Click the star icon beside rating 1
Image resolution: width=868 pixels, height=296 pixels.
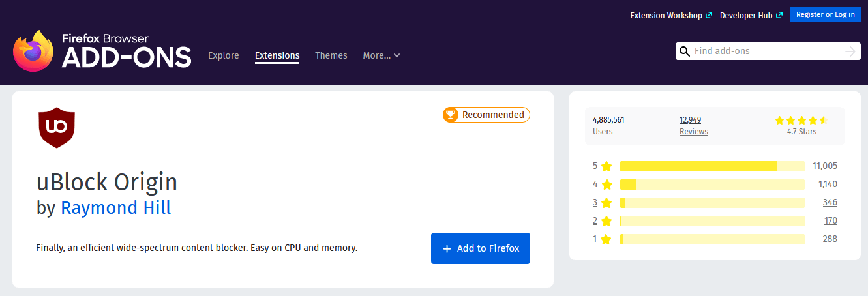pyautogui.click(x=606, y=239)
